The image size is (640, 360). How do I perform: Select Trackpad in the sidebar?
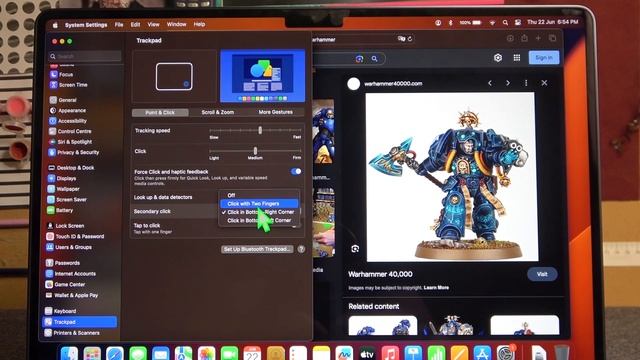80,322
